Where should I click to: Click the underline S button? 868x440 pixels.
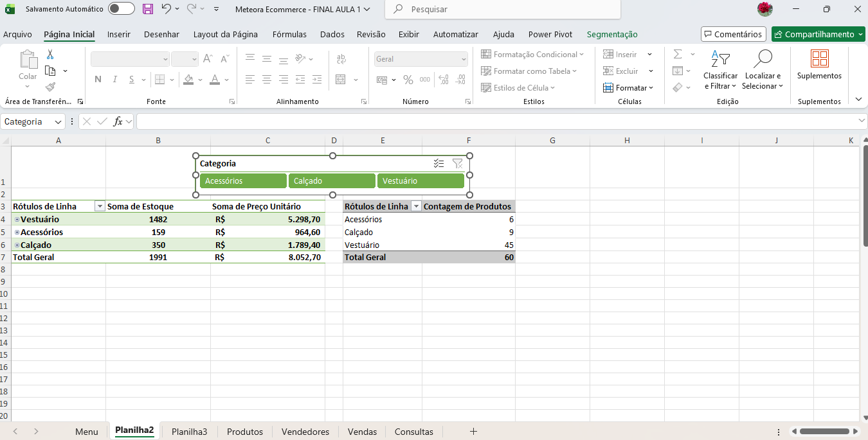tap(131, 80)
